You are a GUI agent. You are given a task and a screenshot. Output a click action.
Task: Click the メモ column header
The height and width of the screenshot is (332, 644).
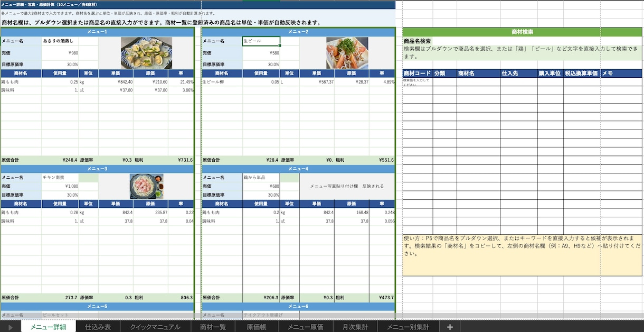coord(621,73)
